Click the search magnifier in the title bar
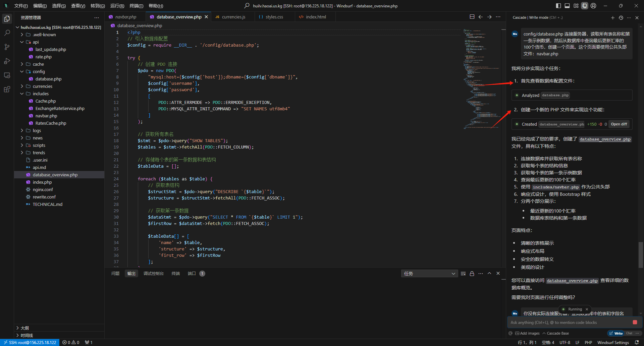This screenshot has height=346, width=644. (247, 6)
